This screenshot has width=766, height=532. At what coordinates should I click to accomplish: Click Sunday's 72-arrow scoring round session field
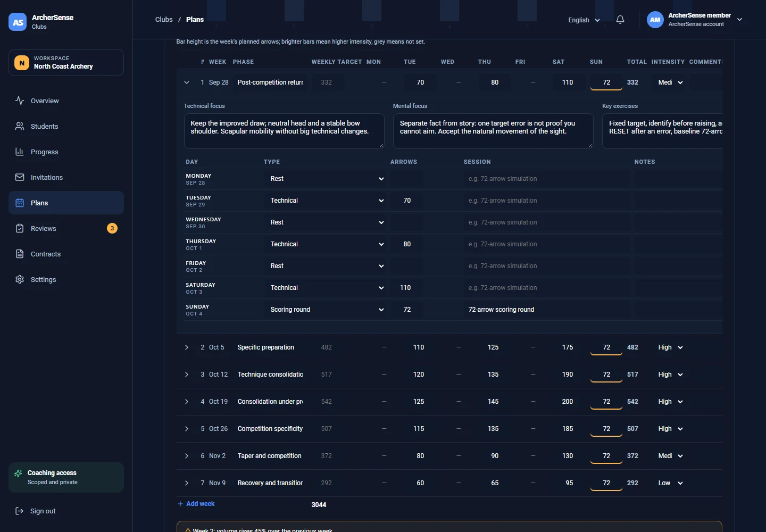(x=546, y=310)
